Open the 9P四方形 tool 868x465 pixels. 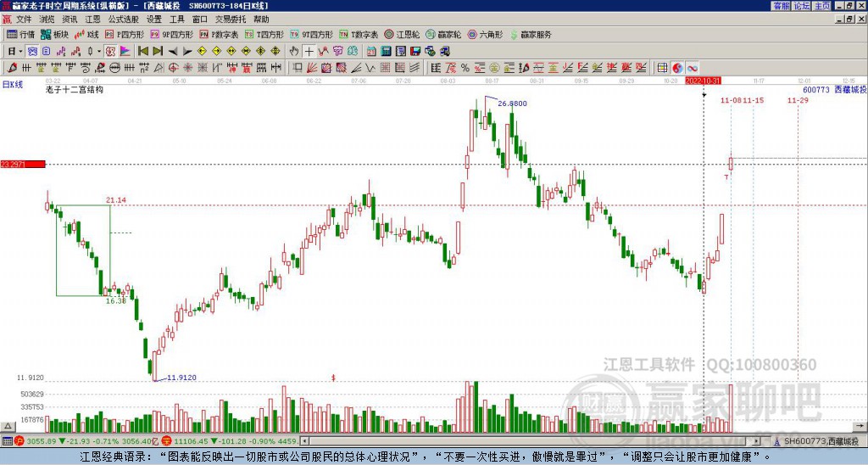(x=171, y=34)
